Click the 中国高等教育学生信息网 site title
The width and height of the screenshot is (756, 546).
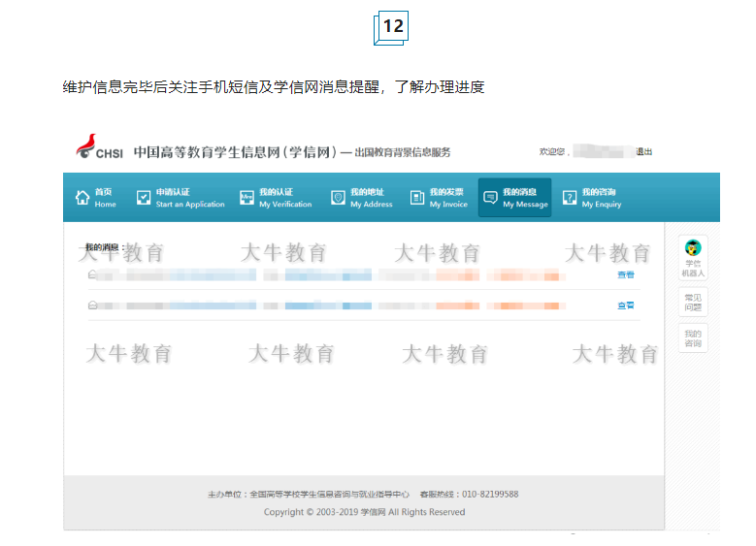(233, 152)
